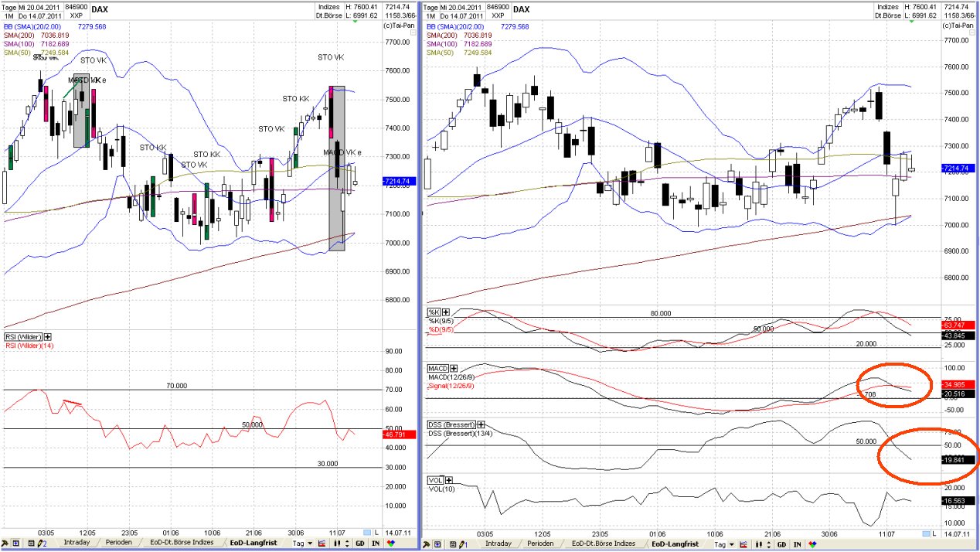Select the pushpin tool on the left chart toolbar

[5, 543]
